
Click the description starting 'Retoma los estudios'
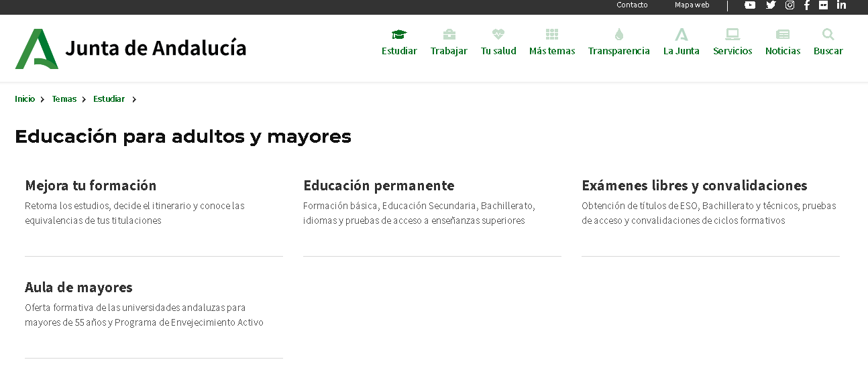click(135, 213)
